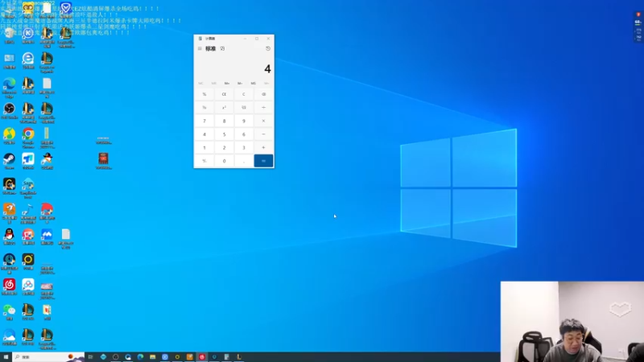Click the square root key

tap(244, 108)
